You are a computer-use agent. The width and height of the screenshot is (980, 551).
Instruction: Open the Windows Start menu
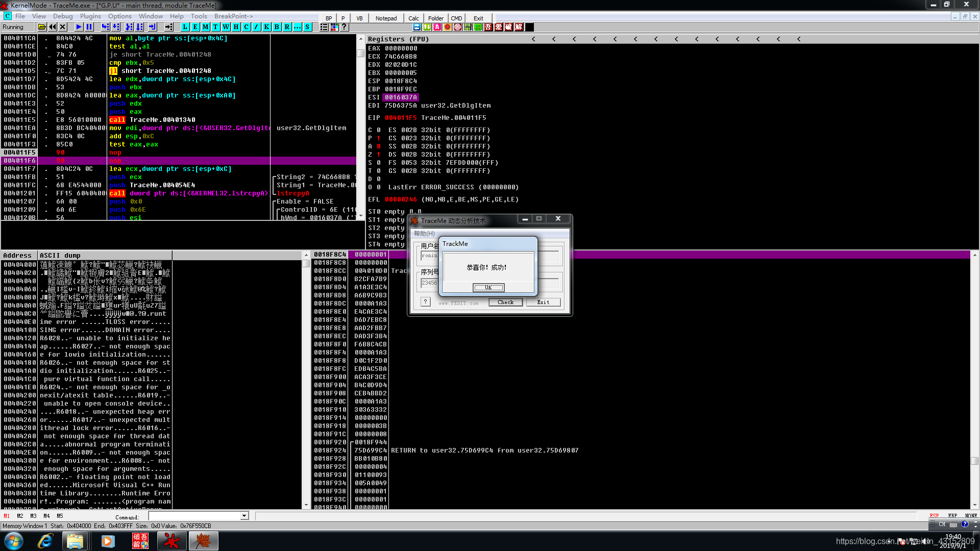point(14,541)
